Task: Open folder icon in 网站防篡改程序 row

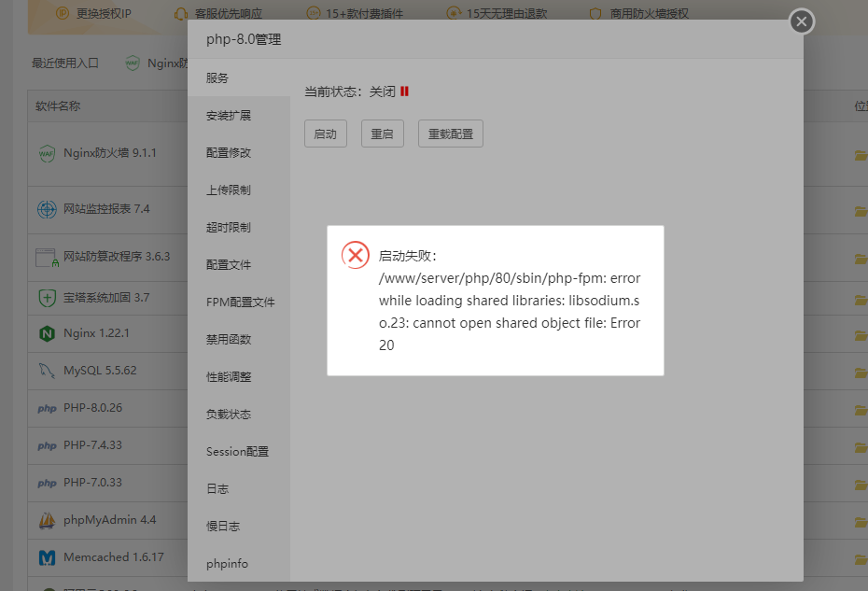Action: 861,259
